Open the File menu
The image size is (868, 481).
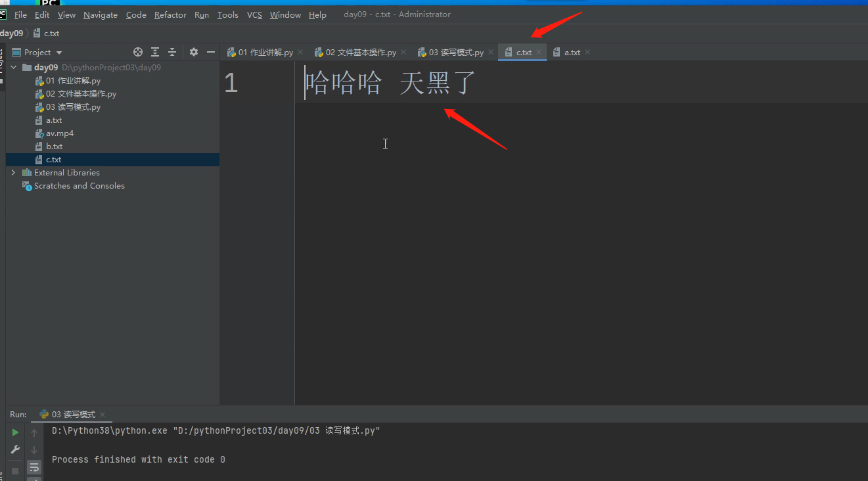[20, 14]
